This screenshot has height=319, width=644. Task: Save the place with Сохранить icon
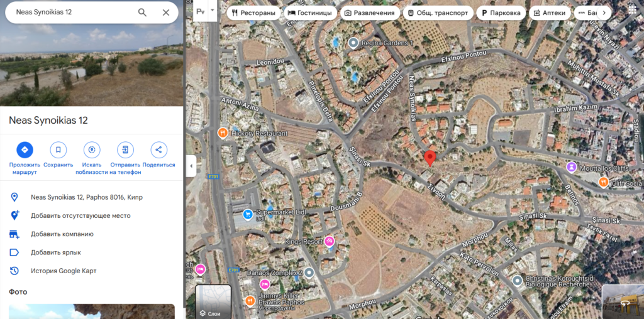tap(58, 150)
